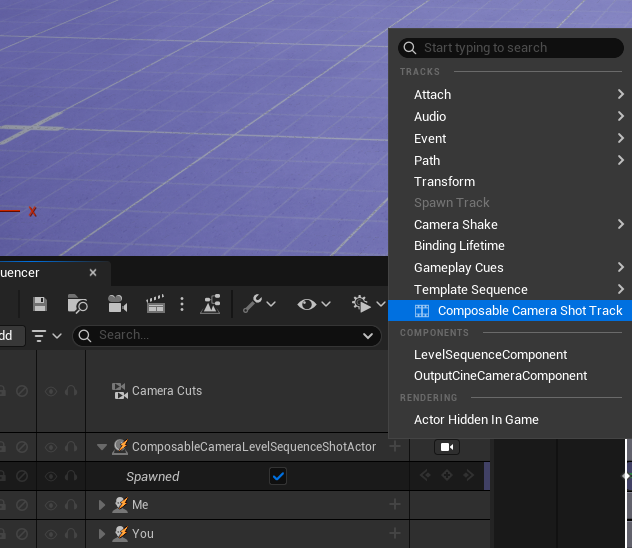Click the Render movie clapperboard icon
The width and height of the screenshot is (632, 548).
156,304
